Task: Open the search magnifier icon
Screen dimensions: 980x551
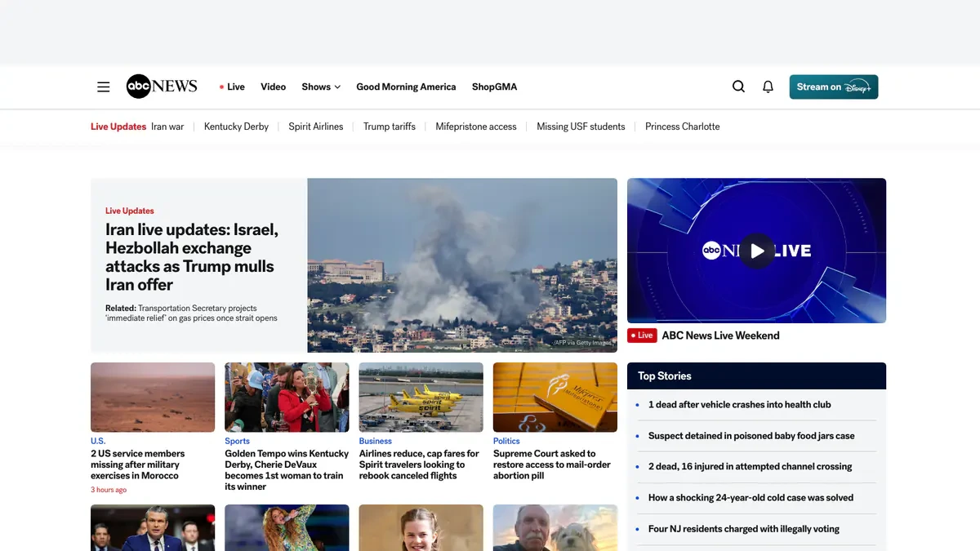Action: tap(738, 87)
